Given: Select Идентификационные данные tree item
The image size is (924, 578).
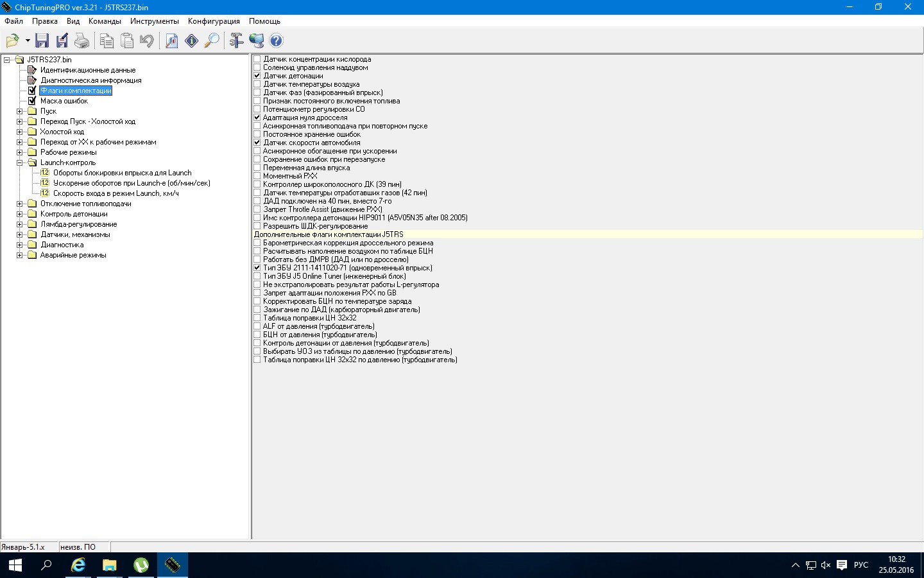Looking at the screenshot, I should (x=88, y=70).
